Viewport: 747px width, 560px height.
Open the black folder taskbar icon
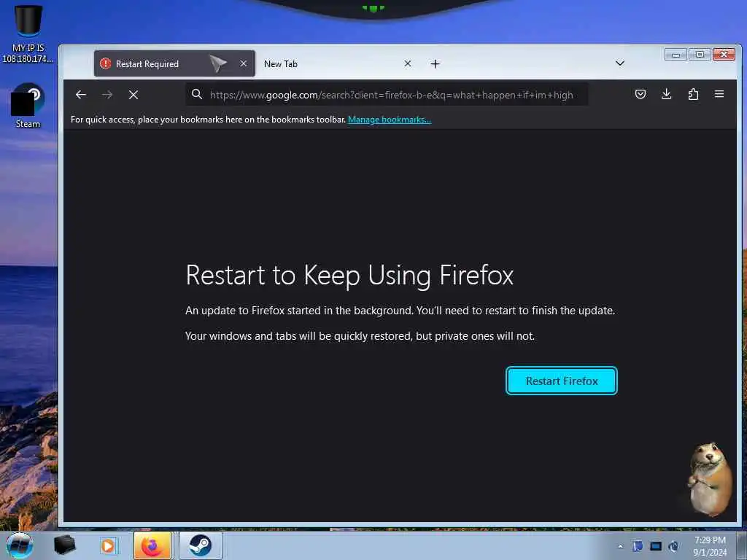tap(64, 545)
